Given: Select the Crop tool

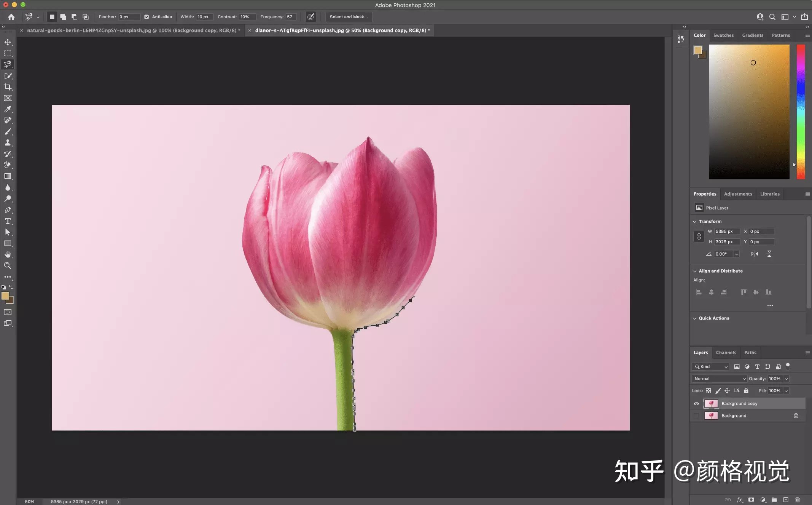Looking at the screenshot, I should (8, 86).
